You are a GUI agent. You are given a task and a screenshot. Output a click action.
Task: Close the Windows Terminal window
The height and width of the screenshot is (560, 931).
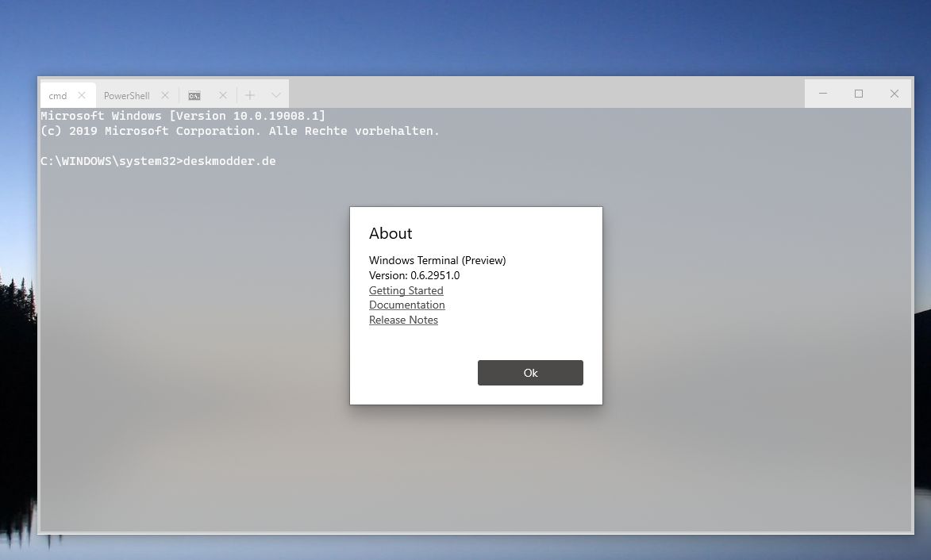[894, 94]
